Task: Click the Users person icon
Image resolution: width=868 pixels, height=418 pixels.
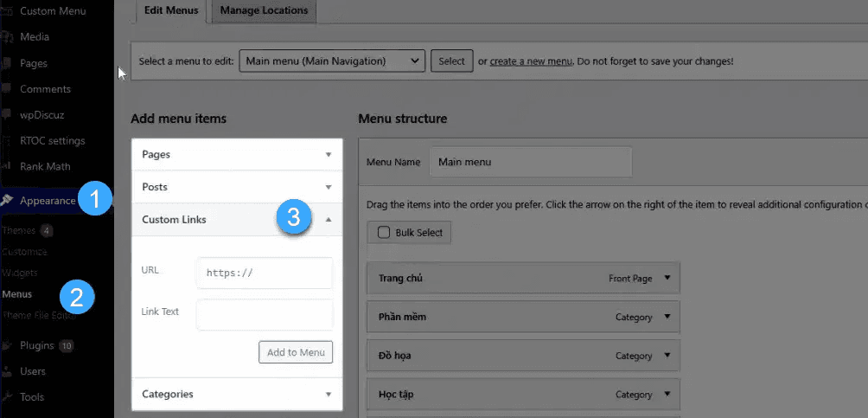Action: click(x=7, y=371)
